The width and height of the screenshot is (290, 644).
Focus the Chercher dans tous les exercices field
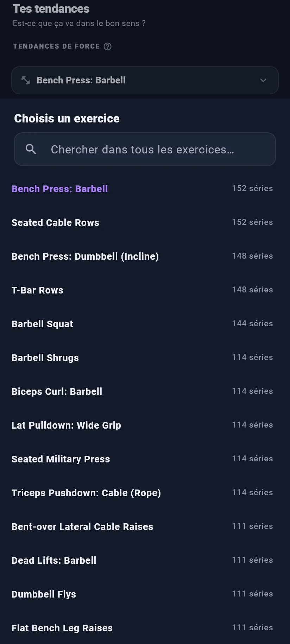point(145,149)
